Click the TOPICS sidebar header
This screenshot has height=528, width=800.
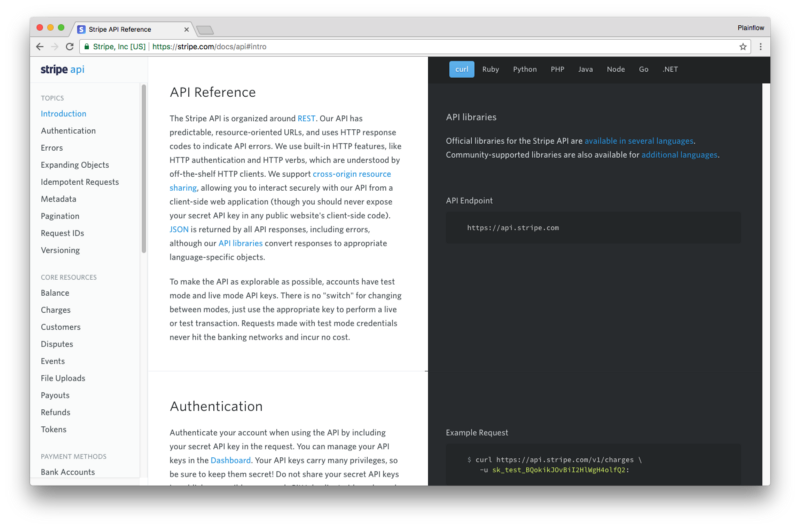tap(52, 98)
